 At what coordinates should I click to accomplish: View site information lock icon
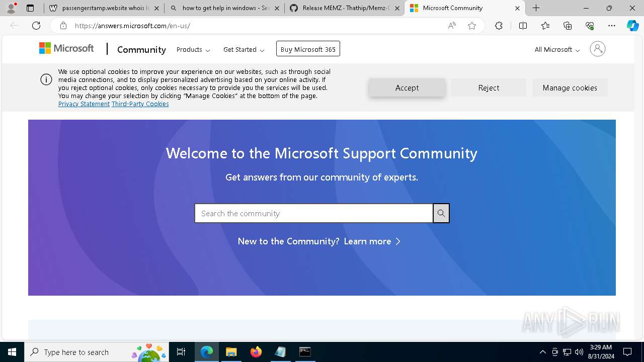[x=63, y=26]
